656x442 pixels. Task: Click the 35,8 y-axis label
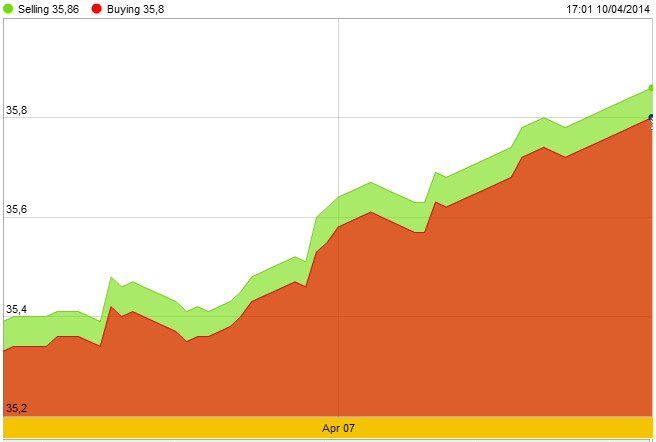[16, 111]
